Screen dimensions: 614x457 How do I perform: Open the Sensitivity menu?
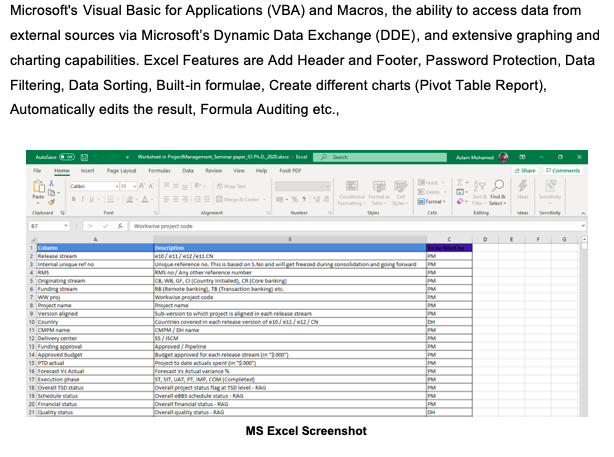click(x=550, y=192)
